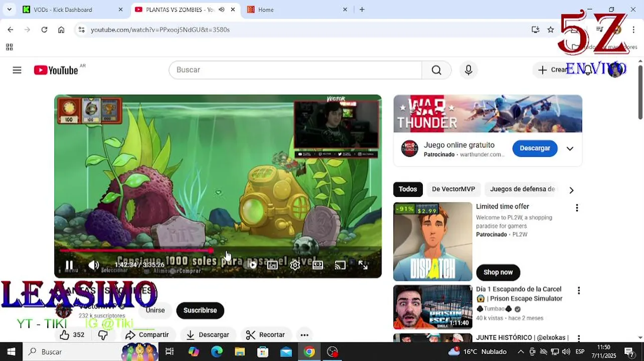The width and height of the screenshot is (644, 361).
Task: Cast the video using the cast icon
Action: [x=340, y=265]
